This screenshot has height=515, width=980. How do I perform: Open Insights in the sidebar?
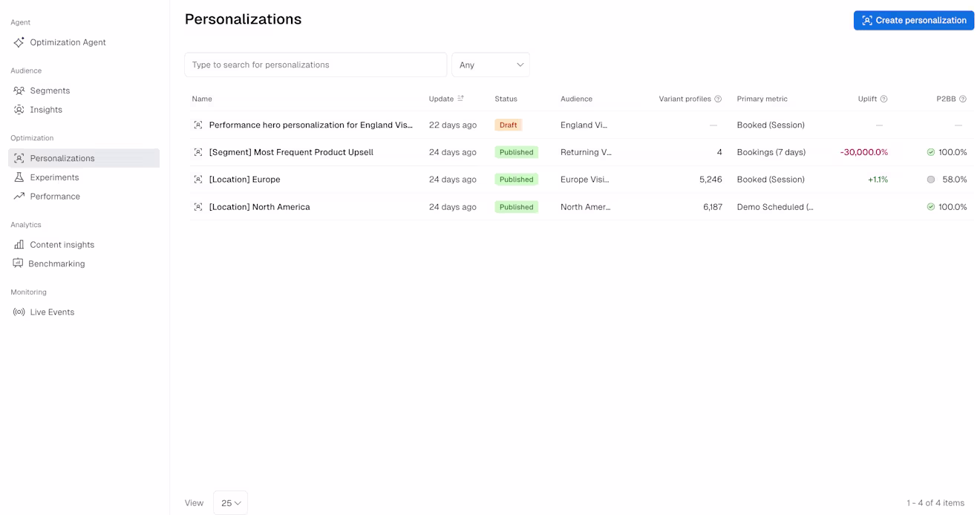pyautogui.click(x=46, y=110)
